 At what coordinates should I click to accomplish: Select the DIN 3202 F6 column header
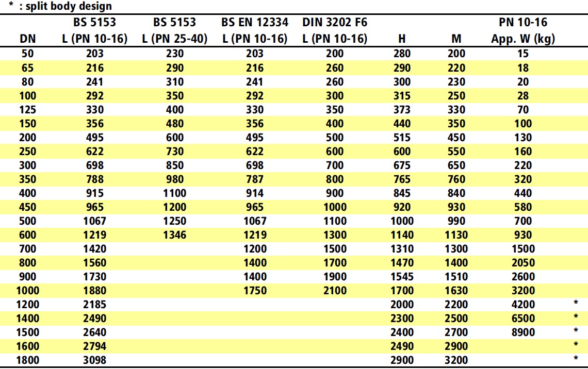tap(335, 30)
